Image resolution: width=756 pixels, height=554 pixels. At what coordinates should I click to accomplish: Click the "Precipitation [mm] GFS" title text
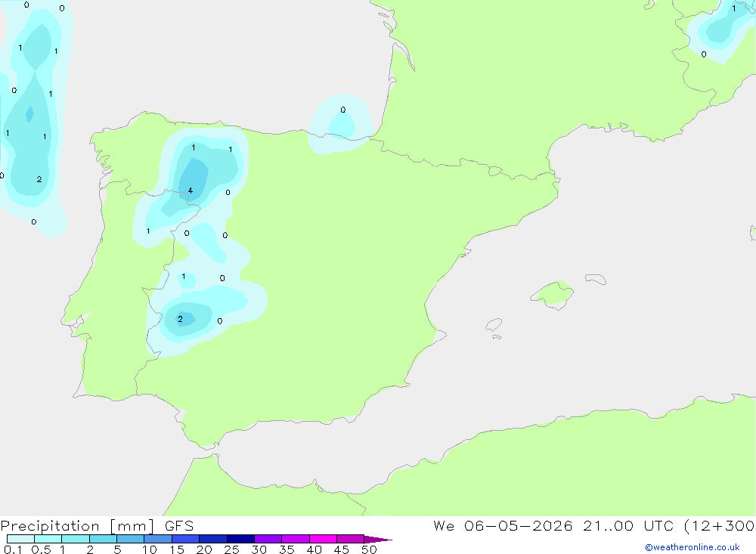[x=97, y=526]
